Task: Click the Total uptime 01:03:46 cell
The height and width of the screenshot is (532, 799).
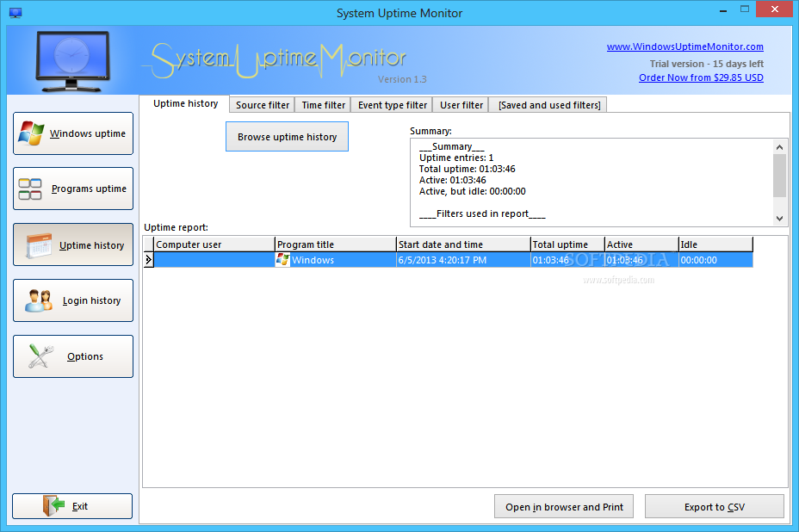Action: tap(567, 260)
